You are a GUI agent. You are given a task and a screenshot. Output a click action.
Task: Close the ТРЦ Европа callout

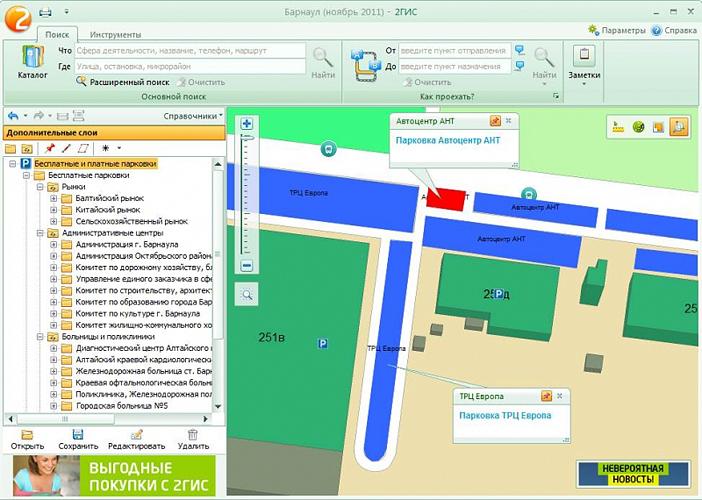click(x=560, y=396)
